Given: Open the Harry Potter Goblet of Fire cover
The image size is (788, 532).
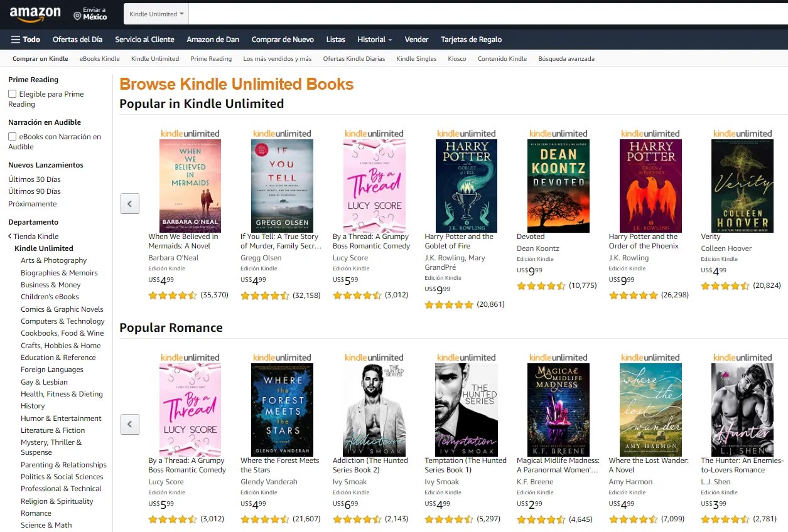Looking at the screenshot, I should click(x=466, y=184).
